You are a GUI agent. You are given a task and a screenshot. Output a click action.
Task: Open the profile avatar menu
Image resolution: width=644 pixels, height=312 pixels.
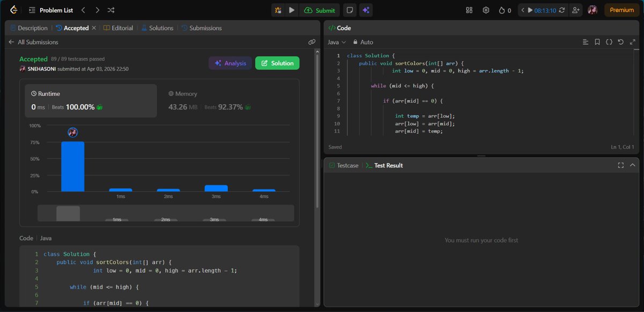pyautogui.click(x=592, y=10)
